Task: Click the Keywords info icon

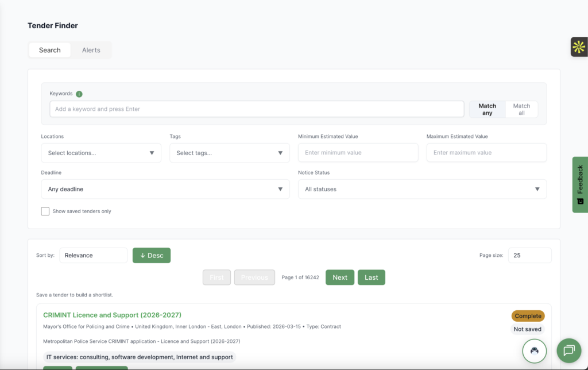Action: [79, 94]
